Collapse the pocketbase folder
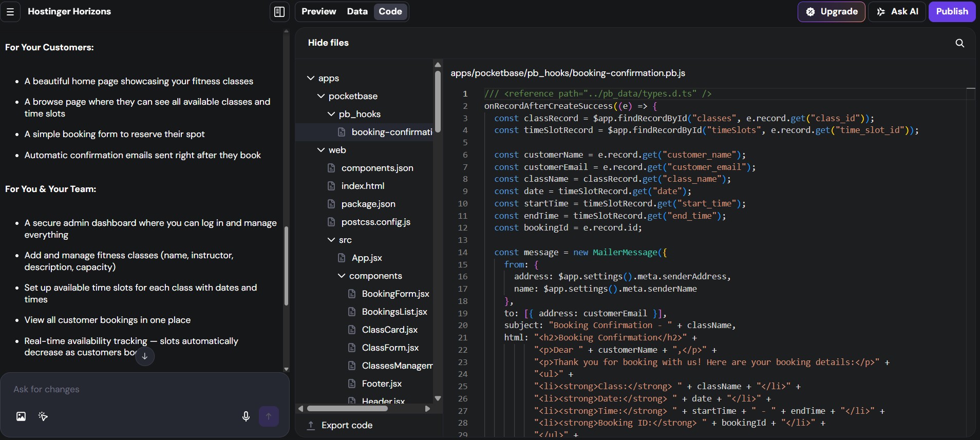Screen dimensions: 980x440 (x=321, y=96)
